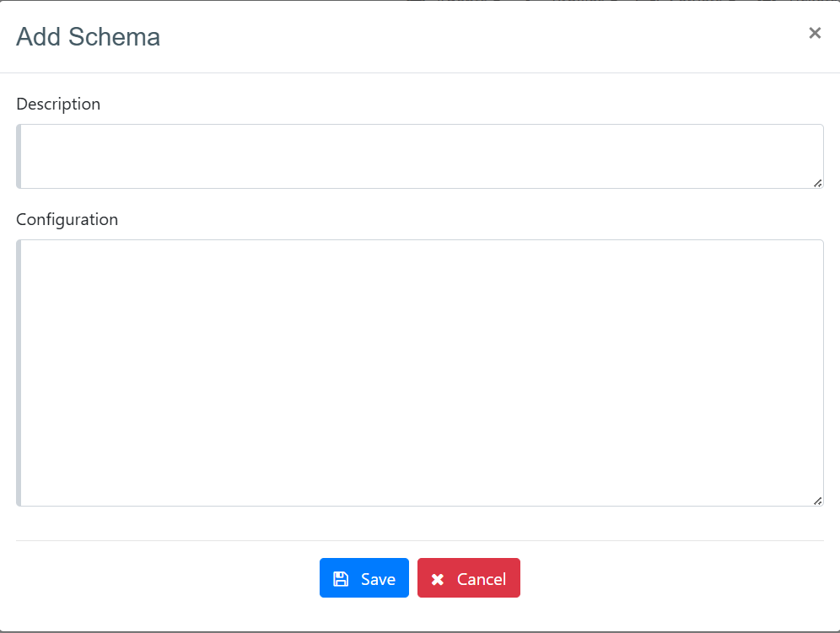
Task: Save the new schema
Action: click(364, 578)
